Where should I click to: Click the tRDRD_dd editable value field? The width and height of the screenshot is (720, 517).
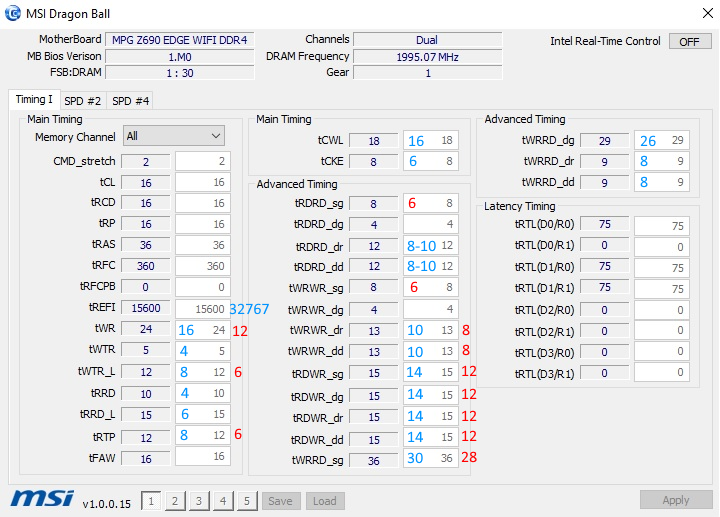coord(431,266)
